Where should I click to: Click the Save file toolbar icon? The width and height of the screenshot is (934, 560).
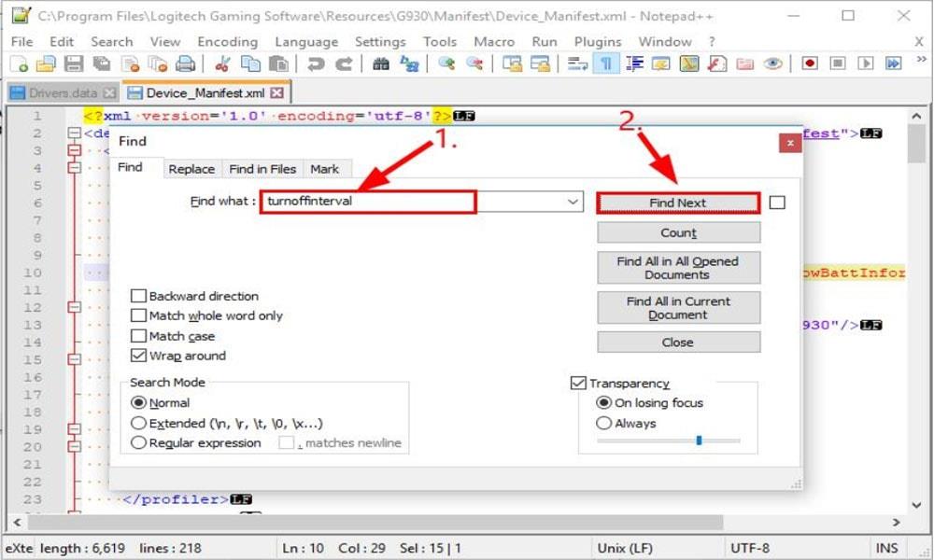[74, 64]
